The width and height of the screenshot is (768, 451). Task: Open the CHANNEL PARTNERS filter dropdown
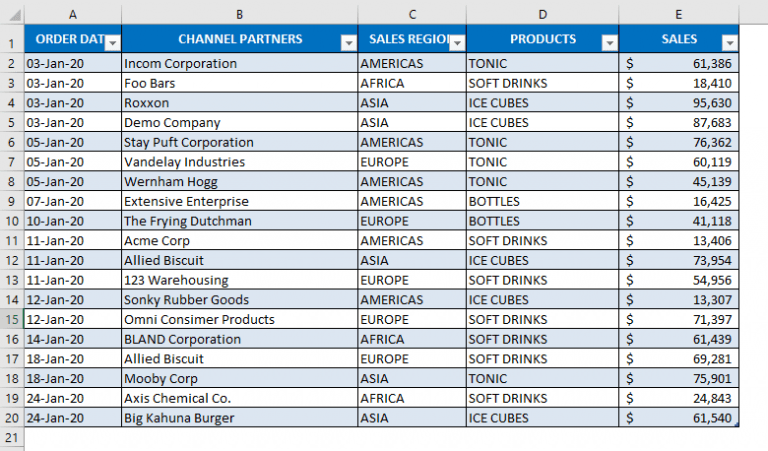pos(348,42)
